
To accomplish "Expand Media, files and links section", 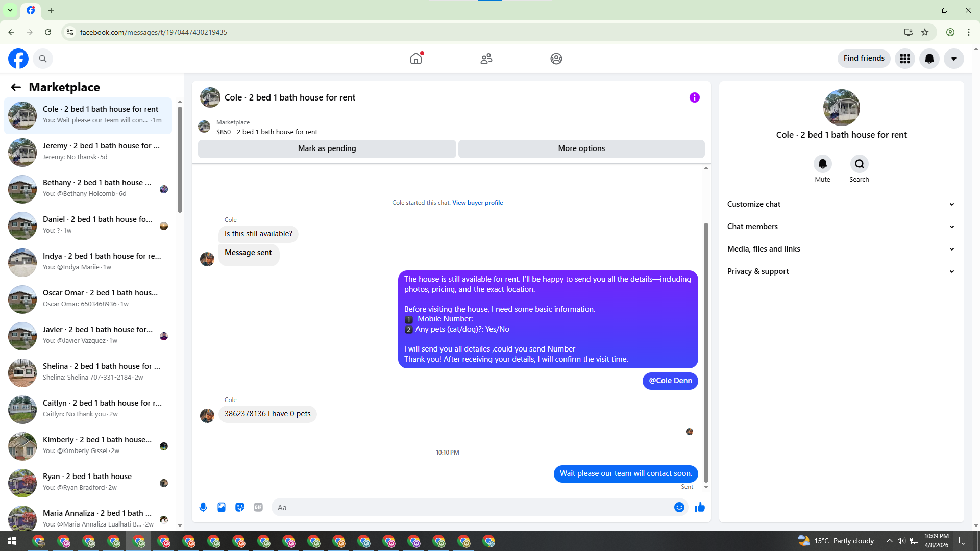I will (841, 249).
